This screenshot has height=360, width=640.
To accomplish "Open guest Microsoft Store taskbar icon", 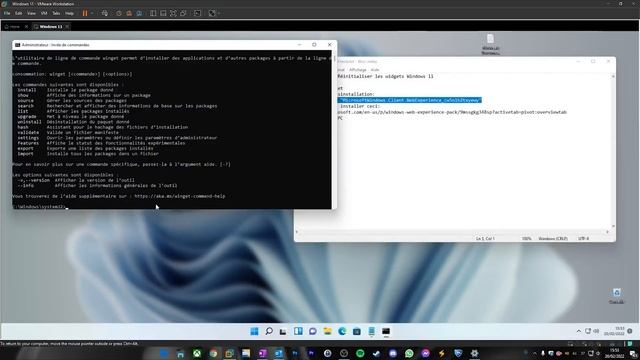I will coord(357,331).
